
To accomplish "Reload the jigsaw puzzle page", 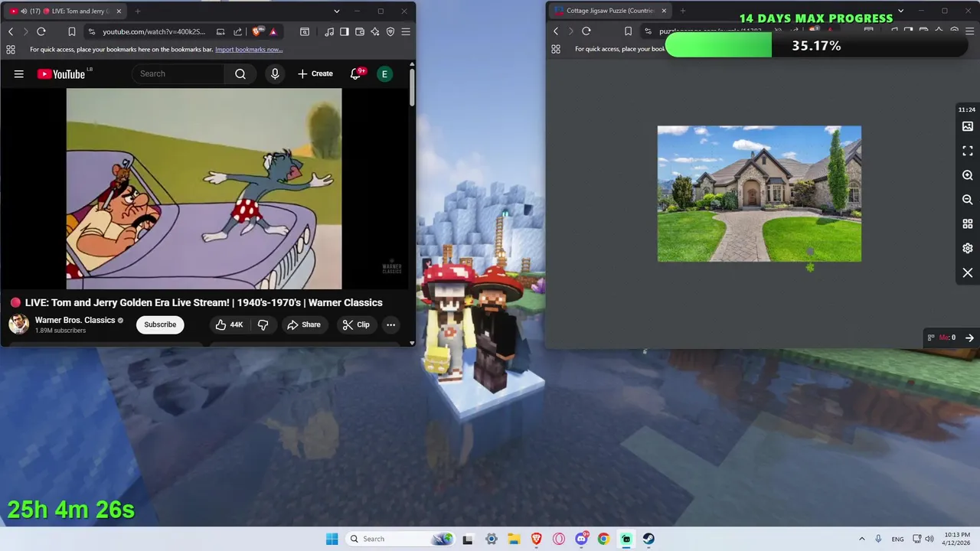I will (586, 31).
